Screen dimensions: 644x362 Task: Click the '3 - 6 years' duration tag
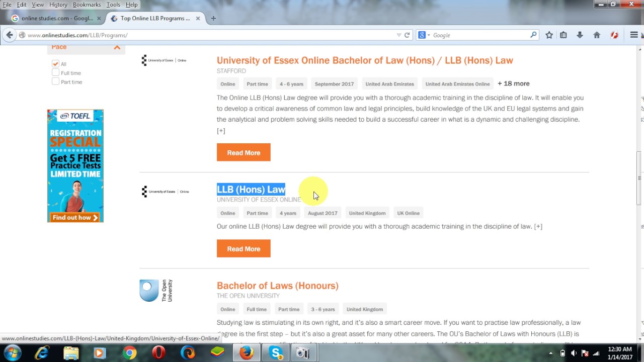coord(323,309)
